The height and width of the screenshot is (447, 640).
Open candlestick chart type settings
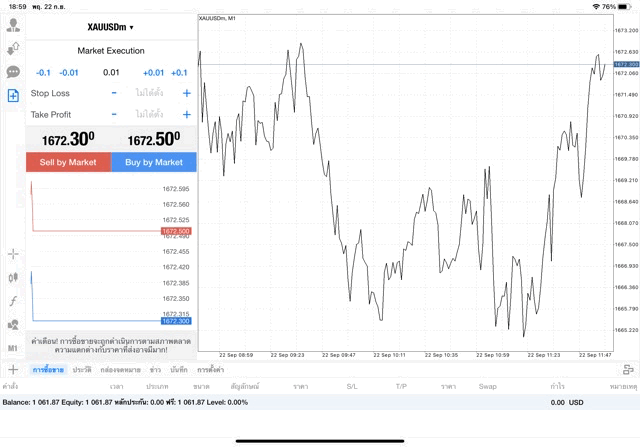(13, 277)
